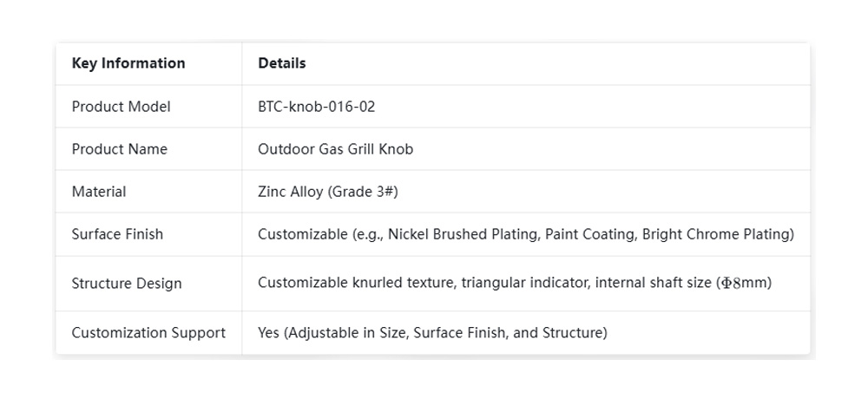Select the "Structure Design" row label
The width and height of the screenshot is (868, 399).
(127, 284)
